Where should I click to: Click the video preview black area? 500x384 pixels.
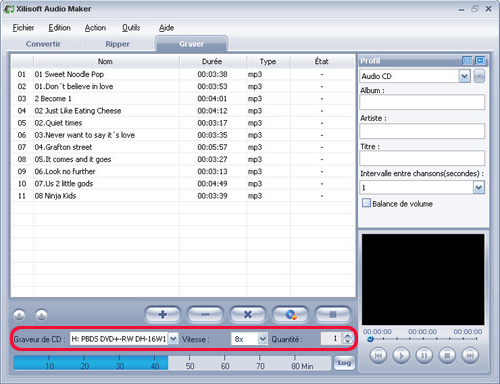(423, 279)
